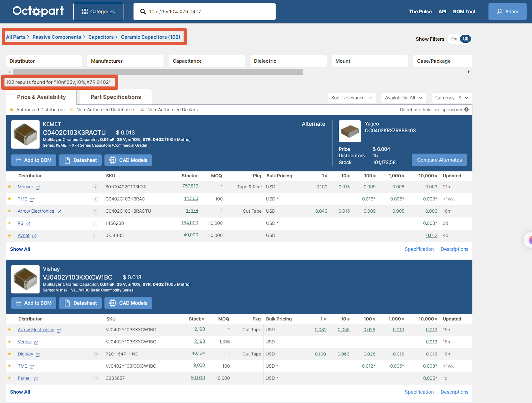The height and width of the screenshot is (403, 532).
Task: Switch to Price & Availability tab
Action: point(41,97)
